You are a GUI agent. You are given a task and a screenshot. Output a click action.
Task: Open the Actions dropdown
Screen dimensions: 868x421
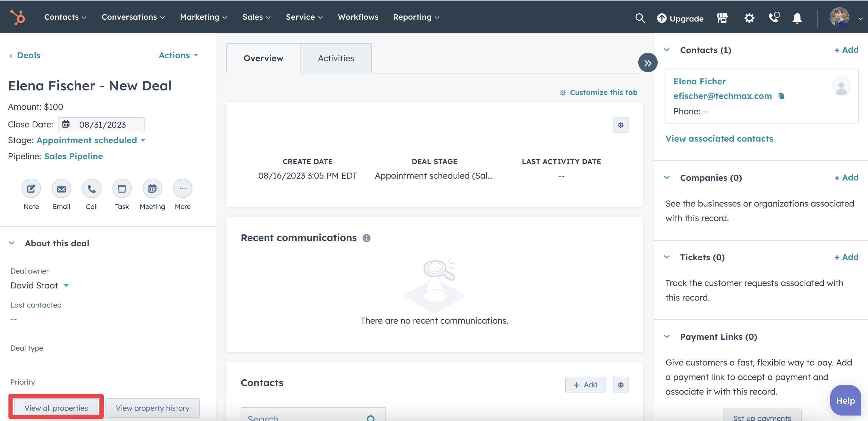pyautogui.click(x=178, y=55)
